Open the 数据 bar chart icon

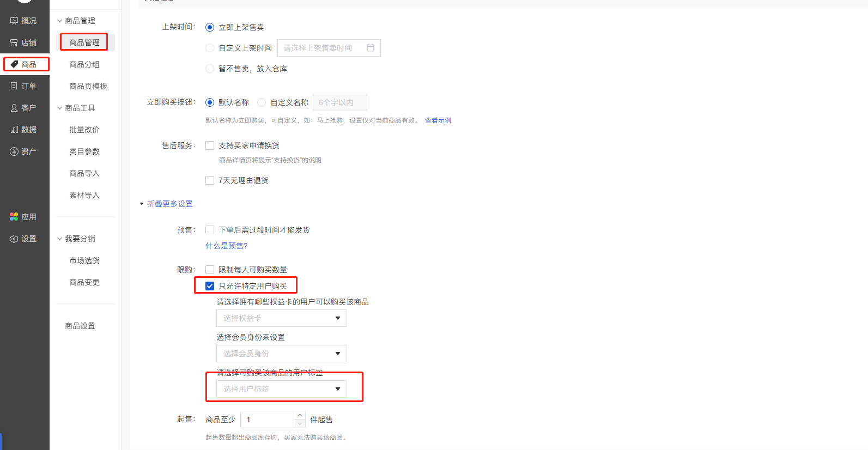pos(14,130)
